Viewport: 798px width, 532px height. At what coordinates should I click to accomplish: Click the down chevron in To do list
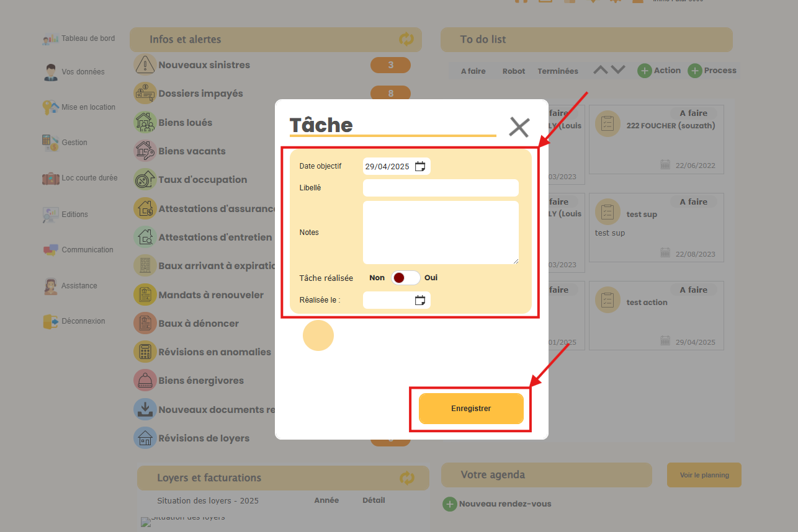[x=618, y=70]
